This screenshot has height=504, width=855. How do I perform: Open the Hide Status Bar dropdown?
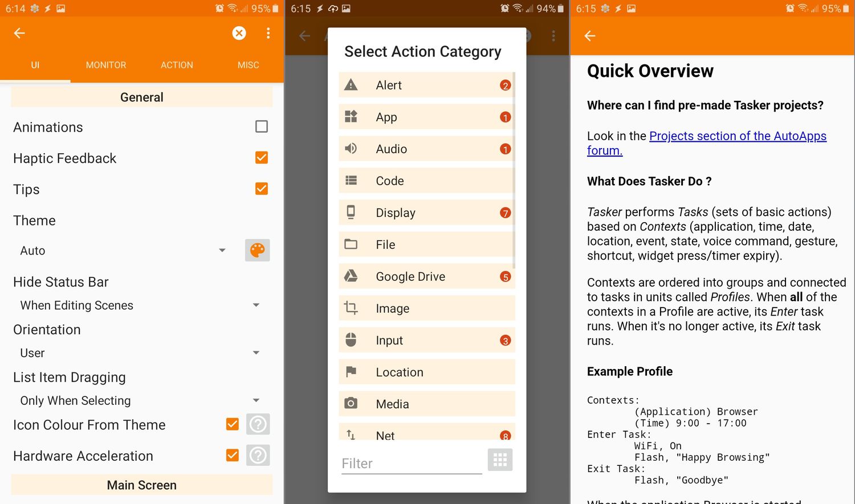(140, 305)
